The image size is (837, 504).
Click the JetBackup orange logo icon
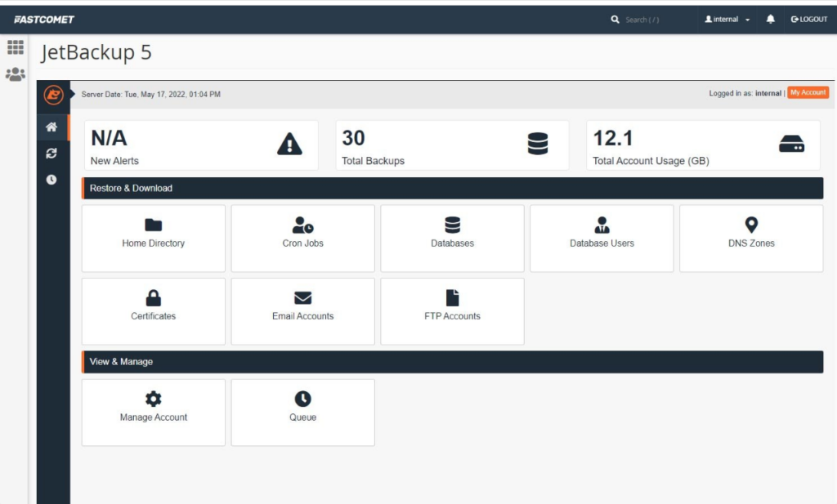pyautogui.click(x=53, y=95)
